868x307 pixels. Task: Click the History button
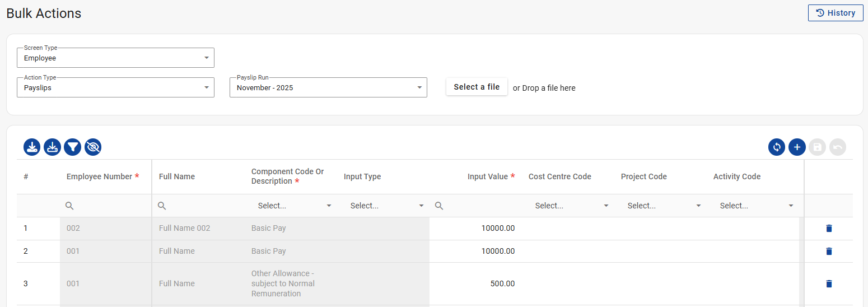point(835,13)
